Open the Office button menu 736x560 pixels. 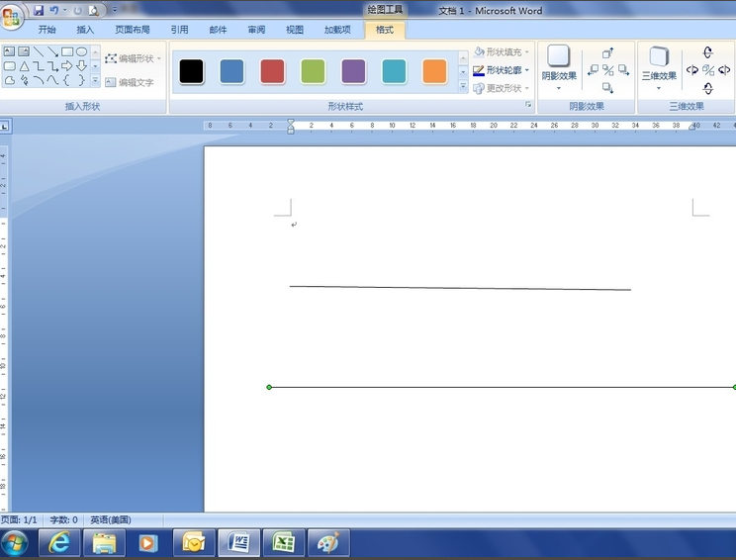click(x=12, y=18)
